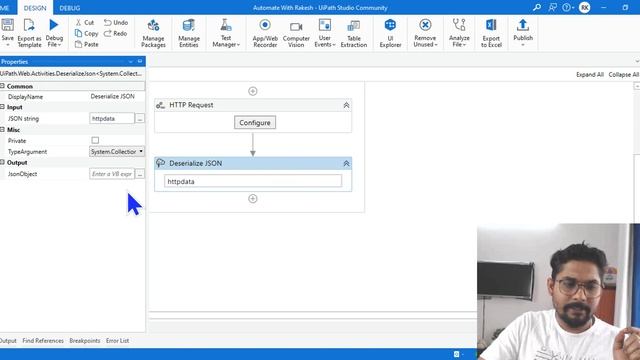This screenshot has width=640, height=360.
Task: Cut the selected activity
Action: pyautogui.click(x=85, y=22)
